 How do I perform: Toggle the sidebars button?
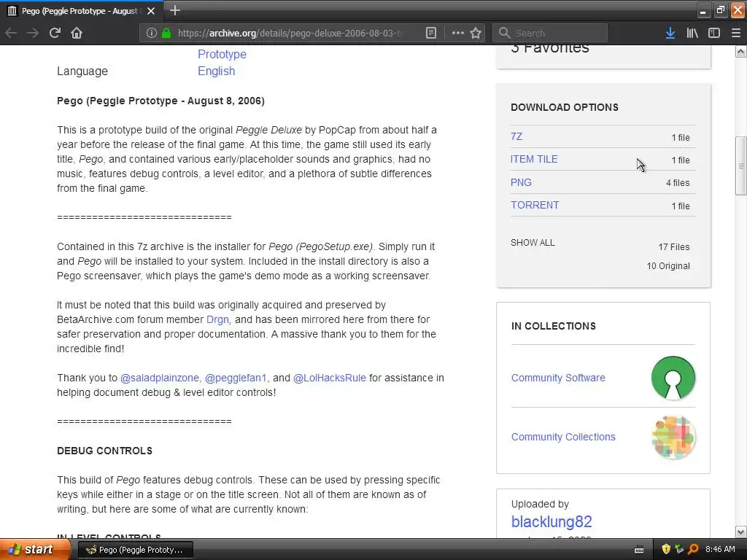714,33
